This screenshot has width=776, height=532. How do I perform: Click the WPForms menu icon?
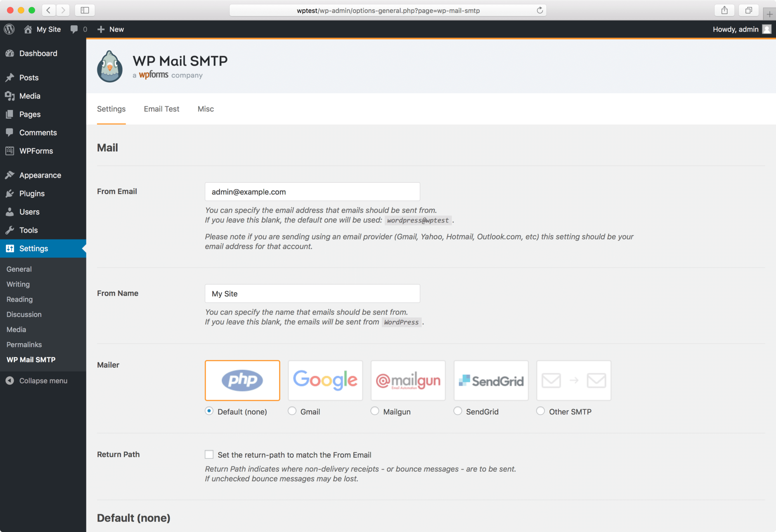point(11,151)
